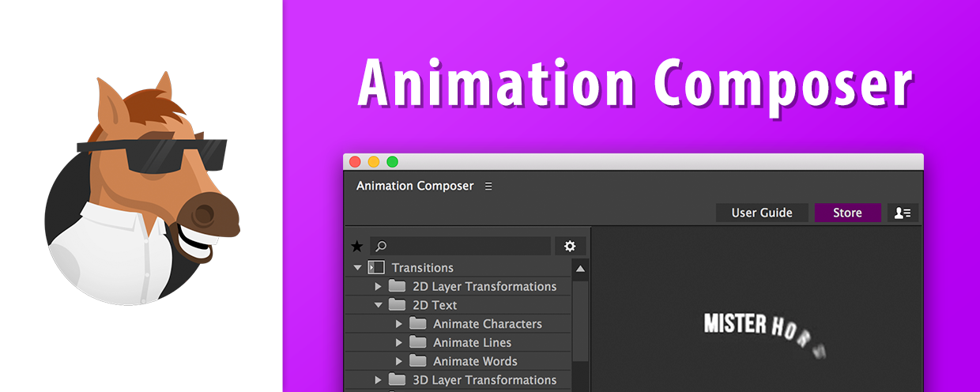Click the green zoom window button
980x392 pixels.
pos(392,161)
